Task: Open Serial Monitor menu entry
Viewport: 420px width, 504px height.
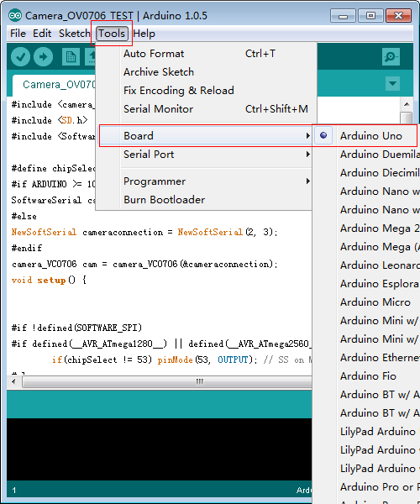Action: (x=204, y=109)
